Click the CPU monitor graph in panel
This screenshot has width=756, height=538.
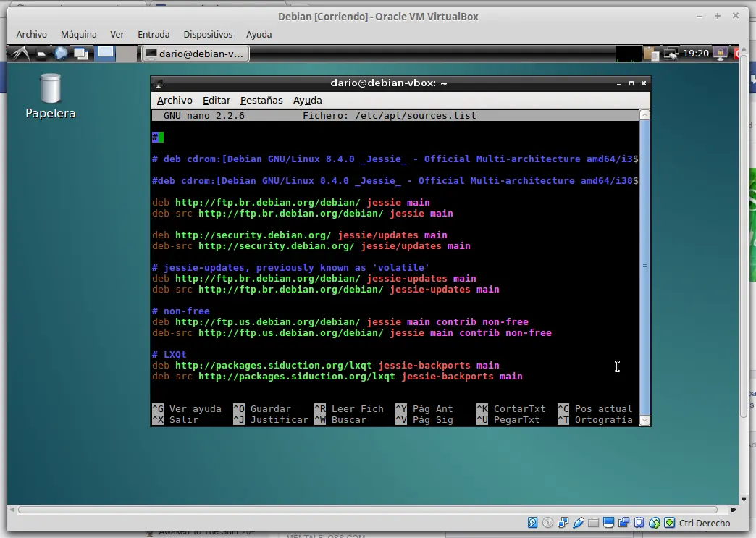pyautogui.click(x=629, y=54)
